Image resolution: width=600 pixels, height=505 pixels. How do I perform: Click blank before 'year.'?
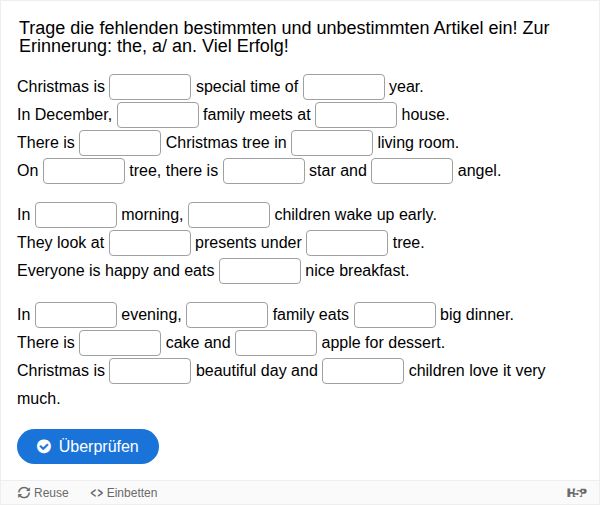tap(343, 87)
